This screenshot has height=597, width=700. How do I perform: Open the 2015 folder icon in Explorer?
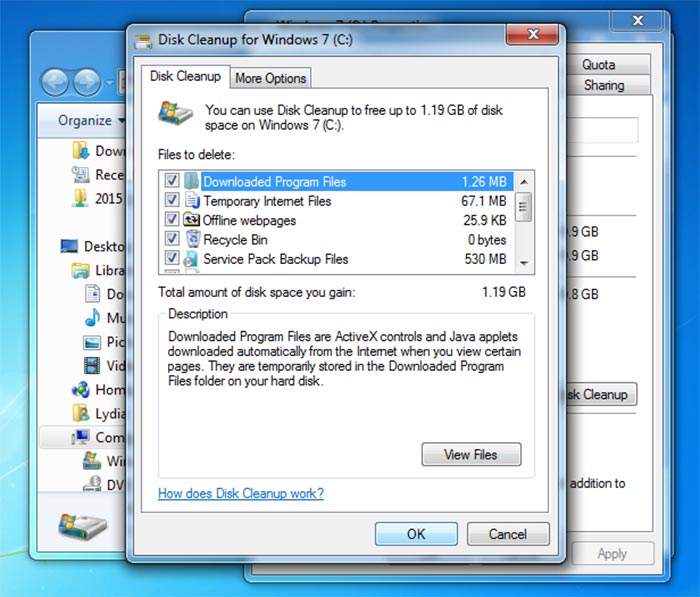(80, 198)
